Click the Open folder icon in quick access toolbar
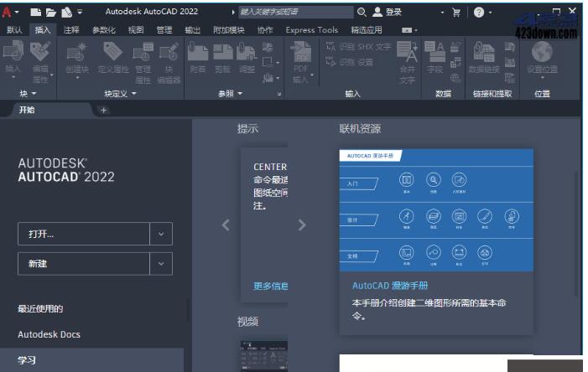Viewport: 588px width, 372px height. (x=50, y=13)
